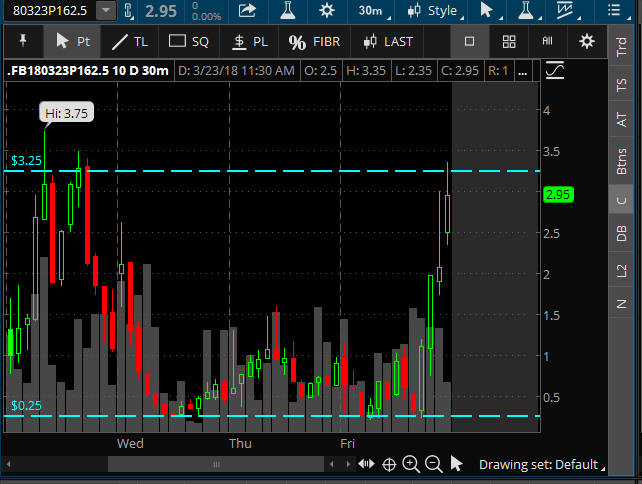Toggle single chart layout view

470,41
